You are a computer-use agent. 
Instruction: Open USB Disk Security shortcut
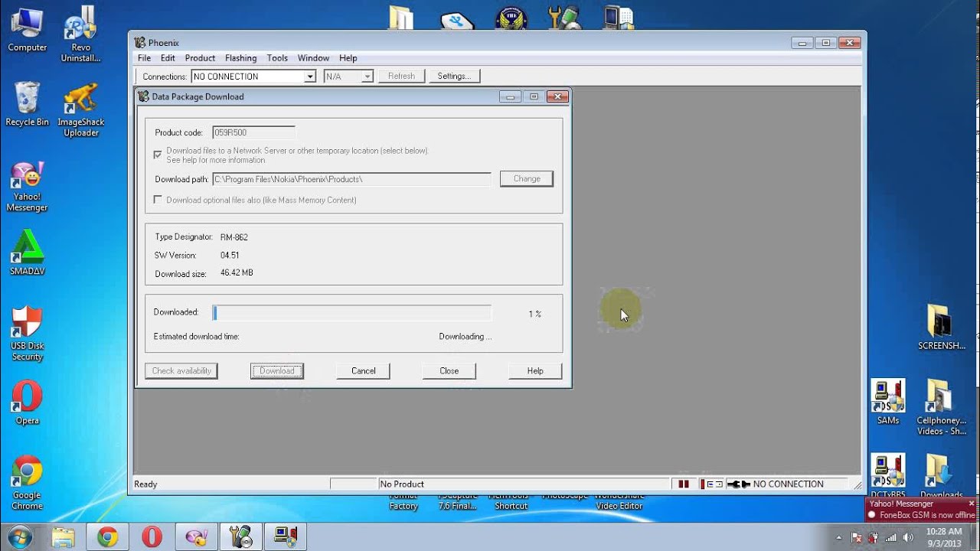pos(27,334)
